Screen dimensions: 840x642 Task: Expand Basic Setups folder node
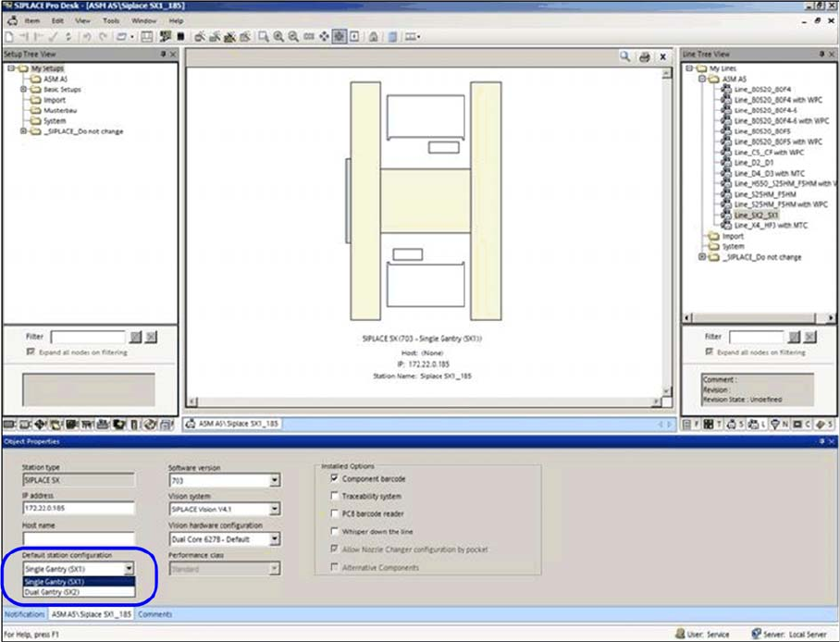click(x=23, y=89)
